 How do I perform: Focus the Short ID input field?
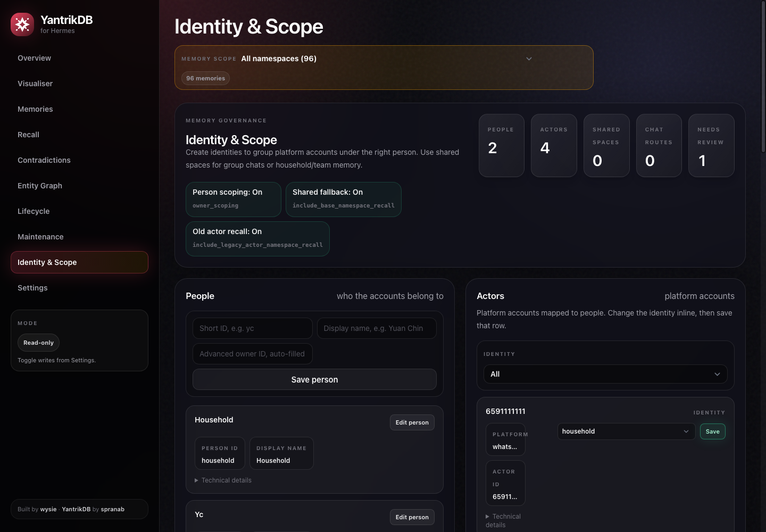(x=252, y=328)
